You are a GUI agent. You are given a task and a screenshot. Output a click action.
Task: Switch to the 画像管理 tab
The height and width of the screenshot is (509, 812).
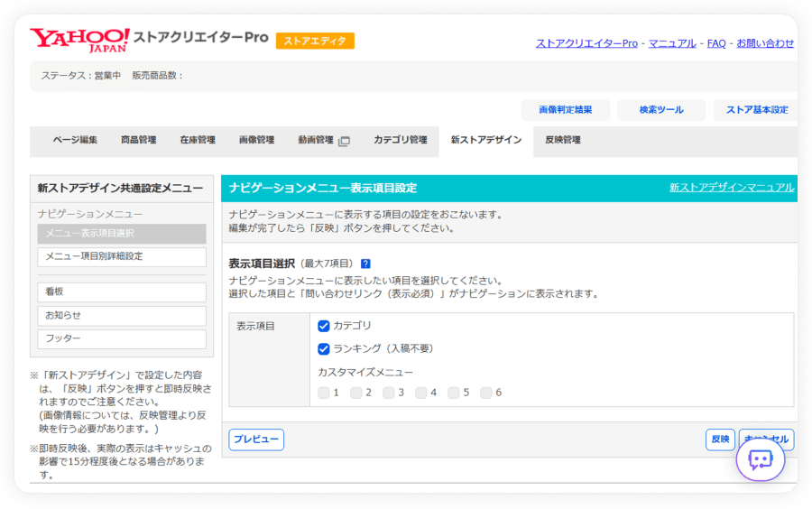256,140
